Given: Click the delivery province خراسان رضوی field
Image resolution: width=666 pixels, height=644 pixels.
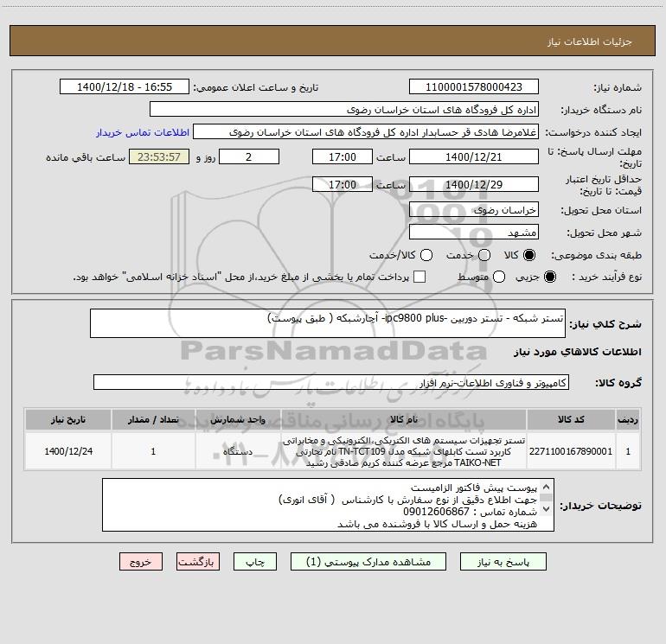Looking at the screenshot, I should pos(474,209).
